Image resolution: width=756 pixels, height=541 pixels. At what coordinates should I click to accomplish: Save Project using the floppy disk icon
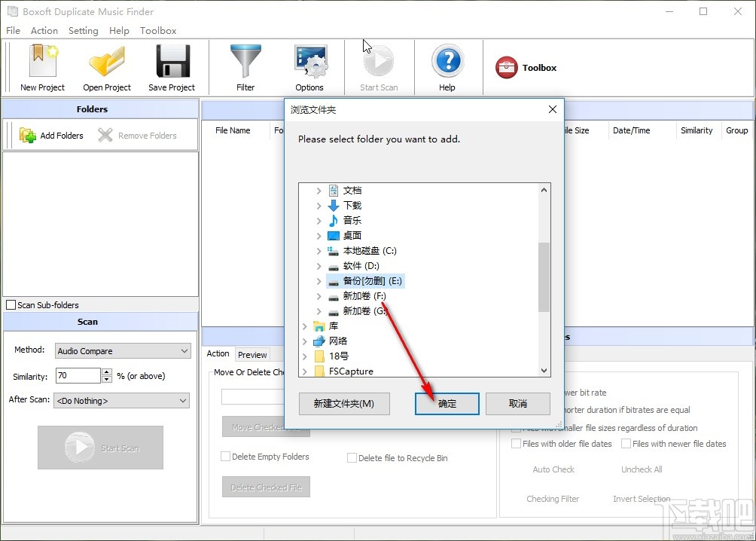(x=172, y=61)
